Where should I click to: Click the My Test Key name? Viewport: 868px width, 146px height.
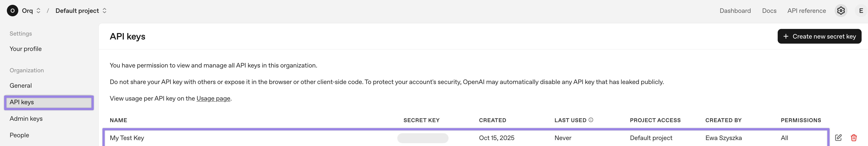(127, 138)
